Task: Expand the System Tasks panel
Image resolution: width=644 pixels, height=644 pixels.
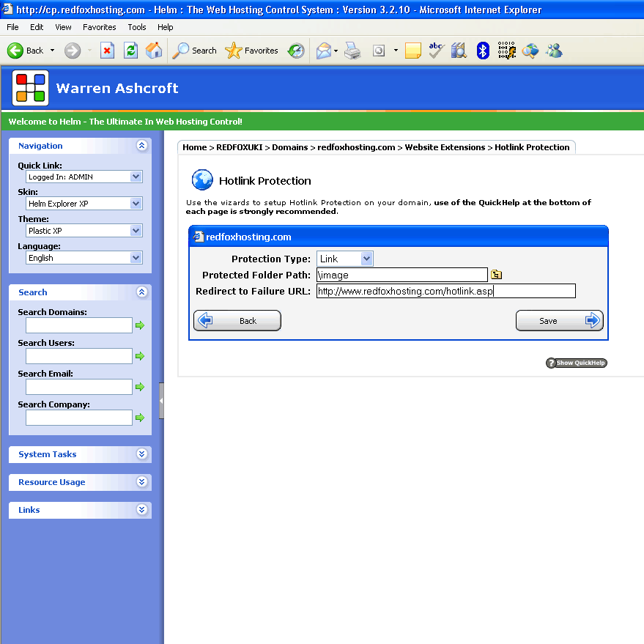Action: click(141, 454)
